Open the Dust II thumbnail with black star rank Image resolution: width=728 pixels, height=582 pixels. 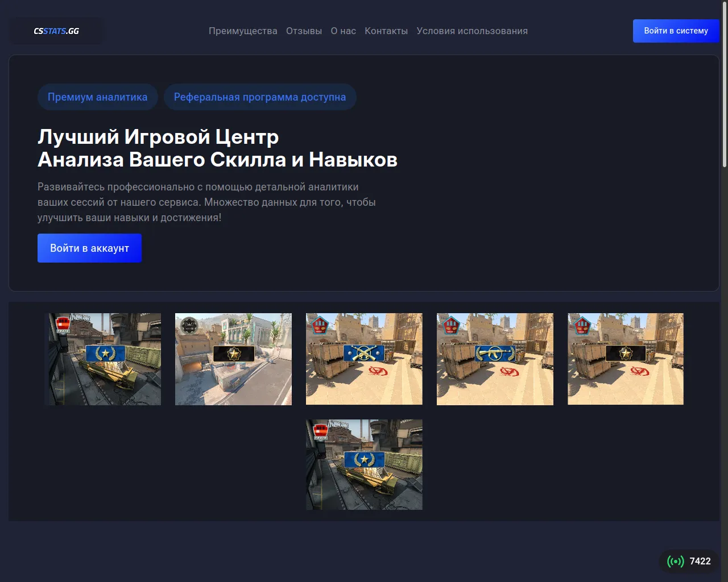click(x=626, y=359)
